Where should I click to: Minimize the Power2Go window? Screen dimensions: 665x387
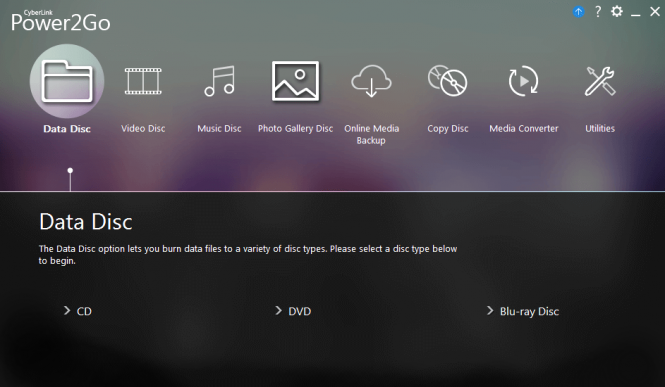tap(635, 15)
